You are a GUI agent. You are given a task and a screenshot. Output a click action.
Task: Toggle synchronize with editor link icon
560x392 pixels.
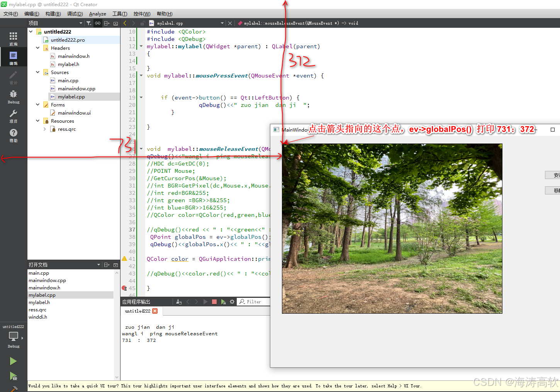pos(98,23)
